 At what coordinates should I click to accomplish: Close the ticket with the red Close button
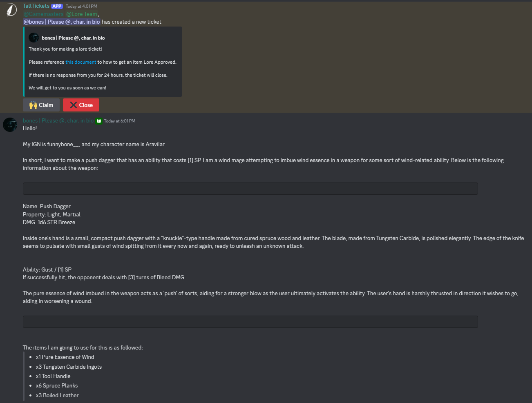81,105
